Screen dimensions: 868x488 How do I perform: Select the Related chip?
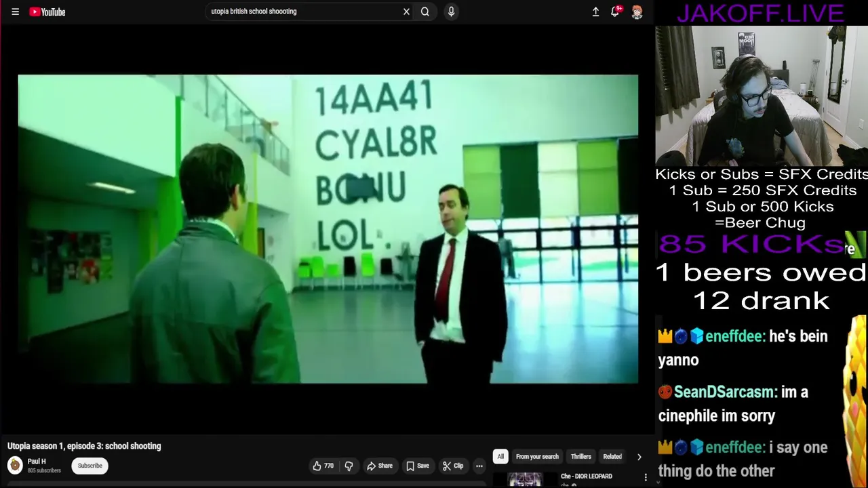click(x=612, y=457)
